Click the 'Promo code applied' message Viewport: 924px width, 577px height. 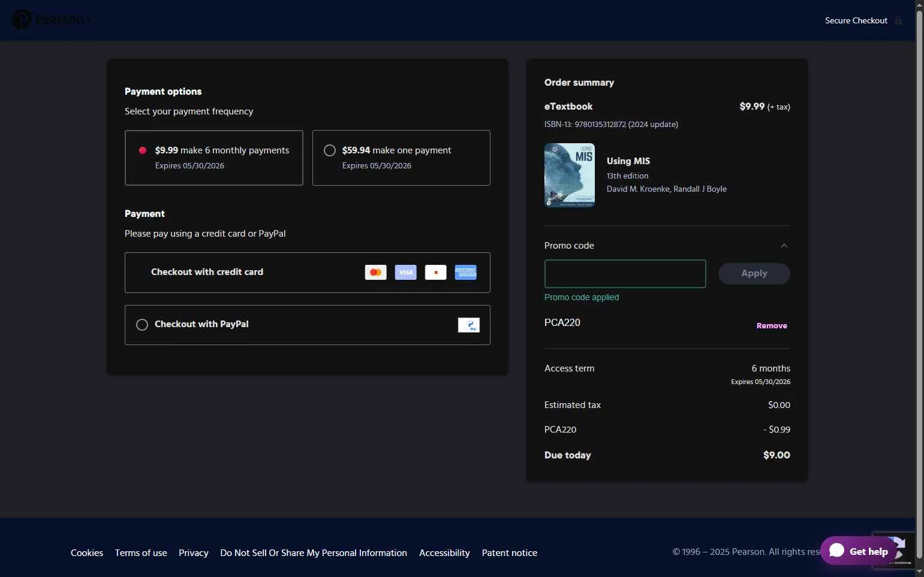(582, 297)
